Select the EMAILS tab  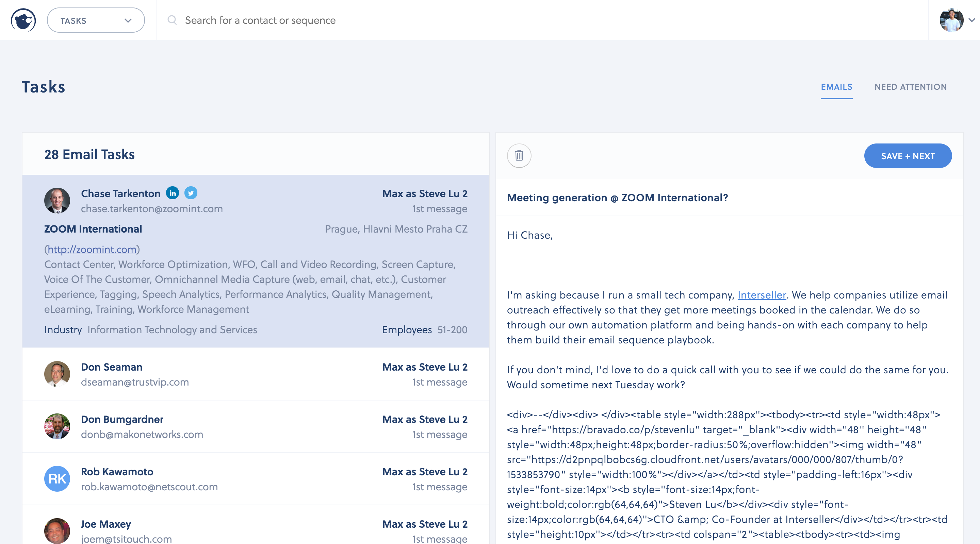coord(836,87)
